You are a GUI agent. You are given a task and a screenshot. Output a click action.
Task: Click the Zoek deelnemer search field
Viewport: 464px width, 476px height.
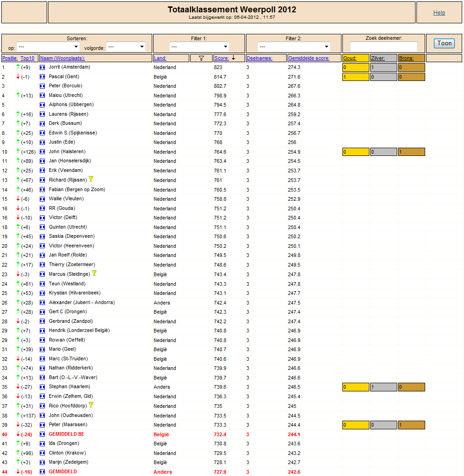click(x=384, y=47)
